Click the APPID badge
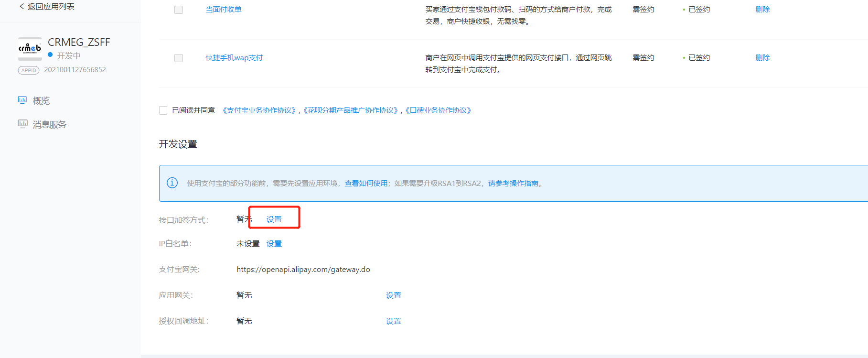 click(x=29, y=70)
